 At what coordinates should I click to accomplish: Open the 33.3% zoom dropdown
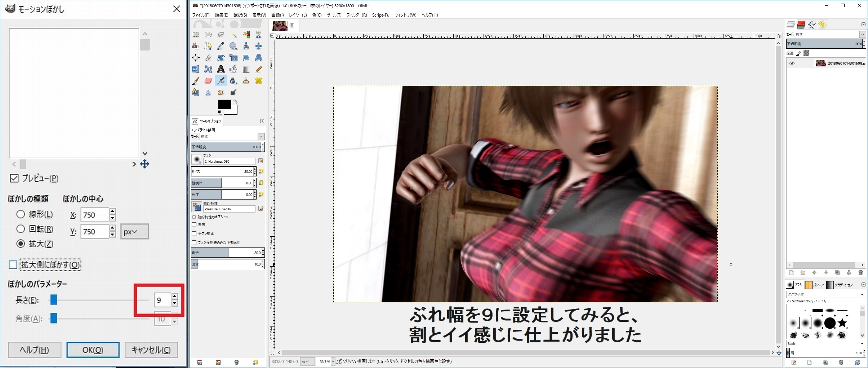pos(333,361)
